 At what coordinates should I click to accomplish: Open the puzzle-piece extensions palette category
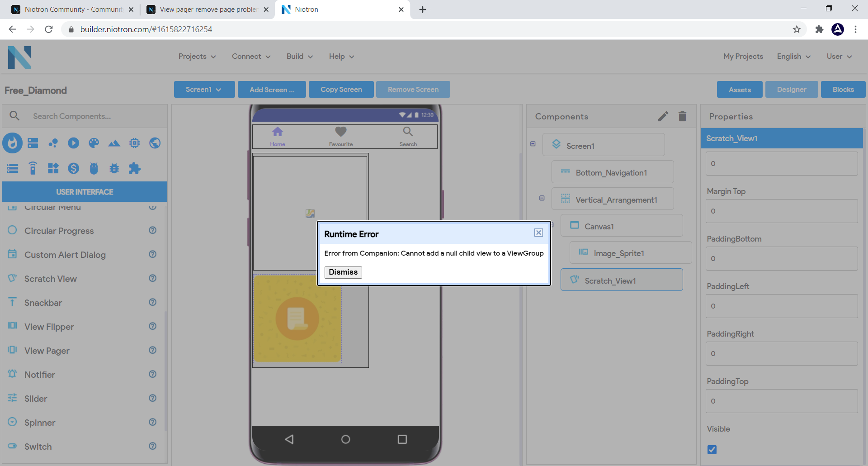click(135, 168)
